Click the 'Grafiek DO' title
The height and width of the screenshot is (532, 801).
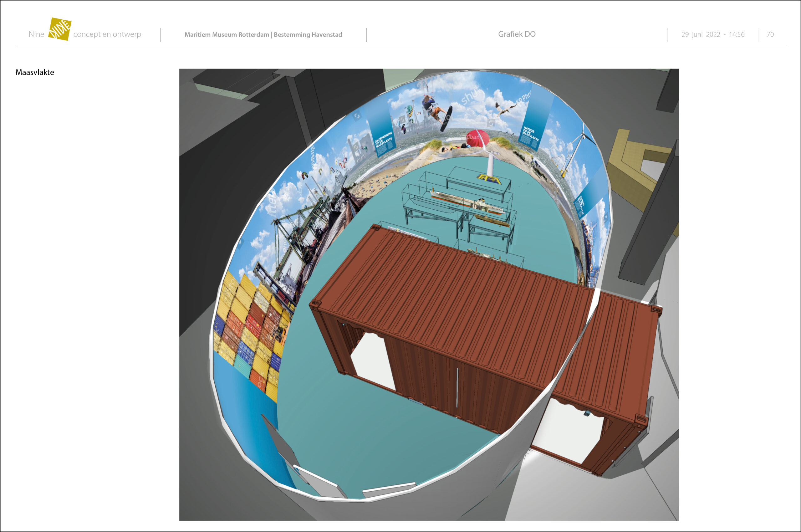click(517, 34)
